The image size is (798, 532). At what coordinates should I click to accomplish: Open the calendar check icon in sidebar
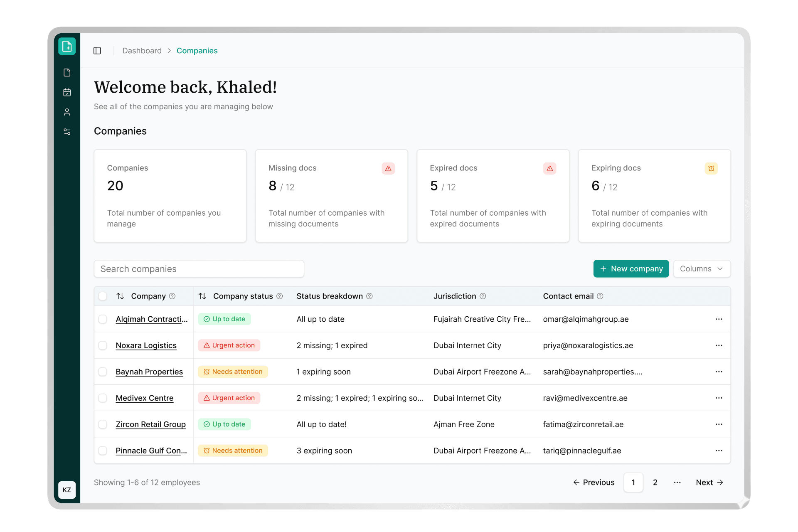click(x=67, y=92)
